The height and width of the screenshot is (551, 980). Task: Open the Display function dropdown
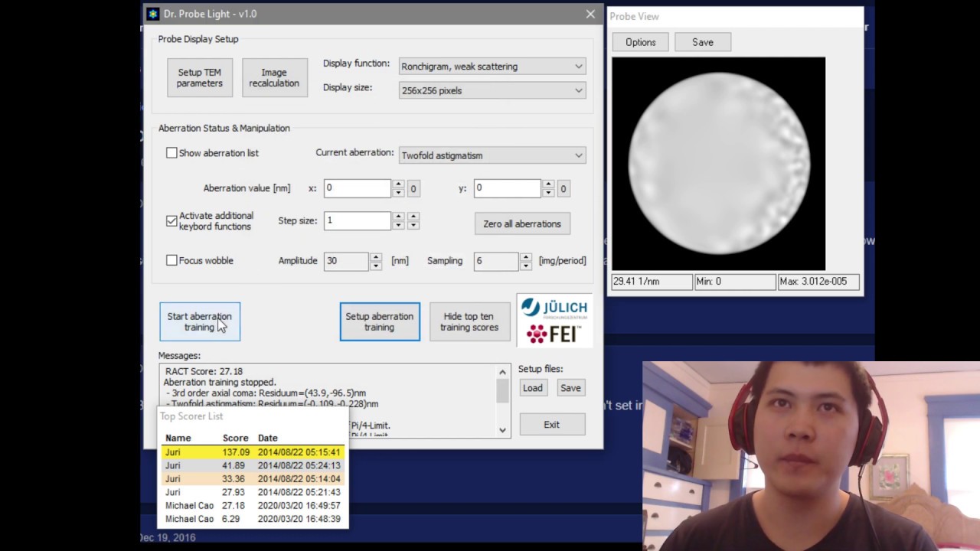[x=492, y=67]
